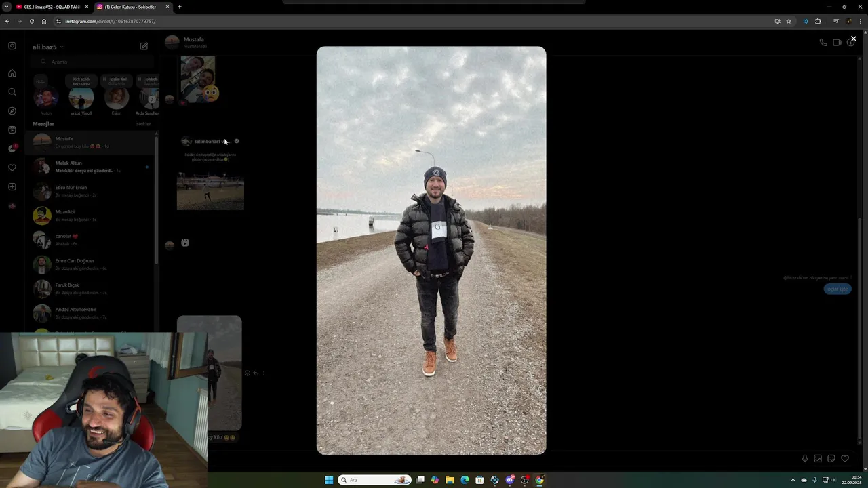Select 'ogar işte' message bubble

click(x=837, y=289)
